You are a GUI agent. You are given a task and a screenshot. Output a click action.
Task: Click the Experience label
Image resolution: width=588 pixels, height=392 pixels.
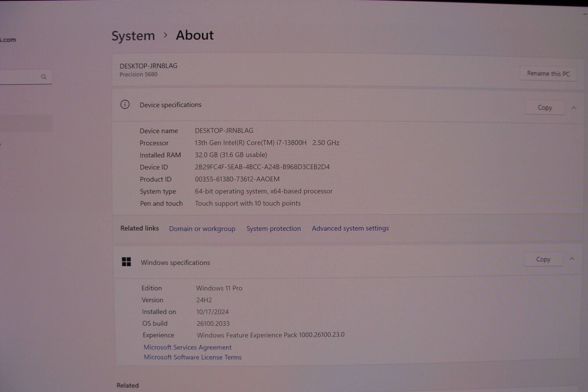[x=158, y=335]
